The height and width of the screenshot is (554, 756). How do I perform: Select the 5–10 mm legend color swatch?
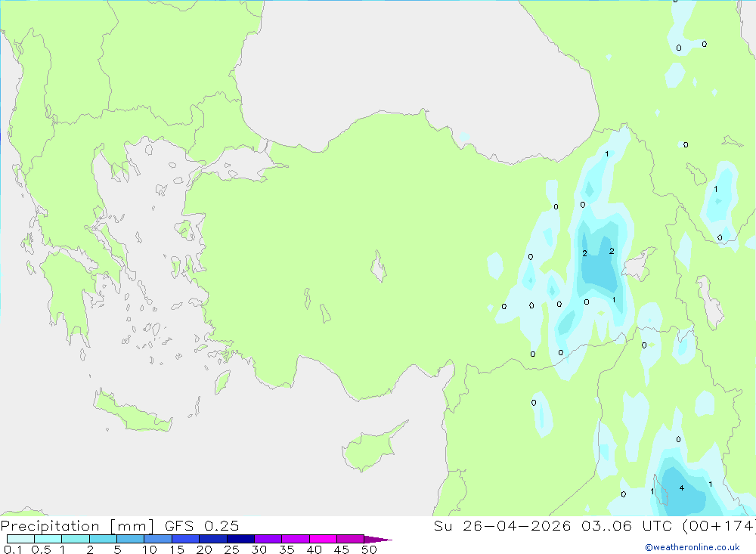(131, 539)
